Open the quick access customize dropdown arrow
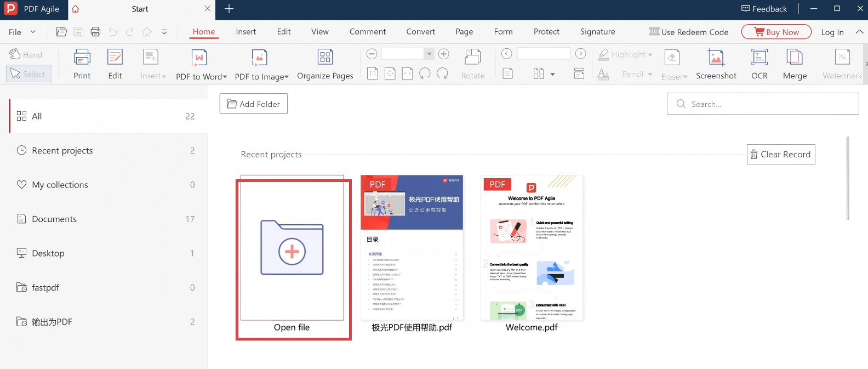This screenshot has height=369, width=868. pos(164,32)
